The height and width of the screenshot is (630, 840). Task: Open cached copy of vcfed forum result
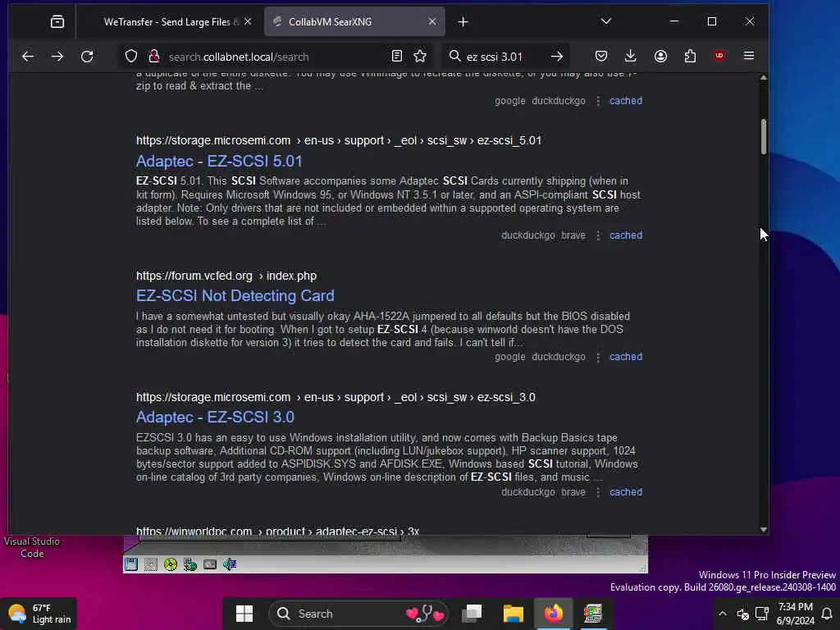pyautogui.click(x=626, y=357)
